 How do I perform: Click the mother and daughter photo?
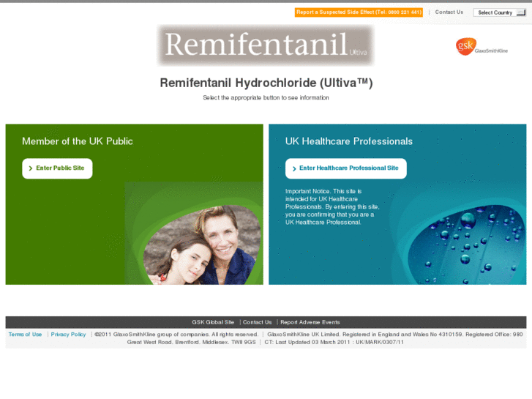[202, 245]
